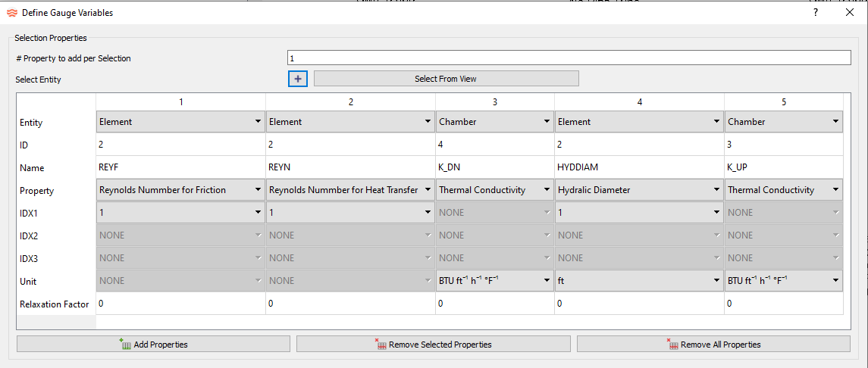Click Remove All Properties button
This screenshot has width=868, height=368.
point(713,345)
